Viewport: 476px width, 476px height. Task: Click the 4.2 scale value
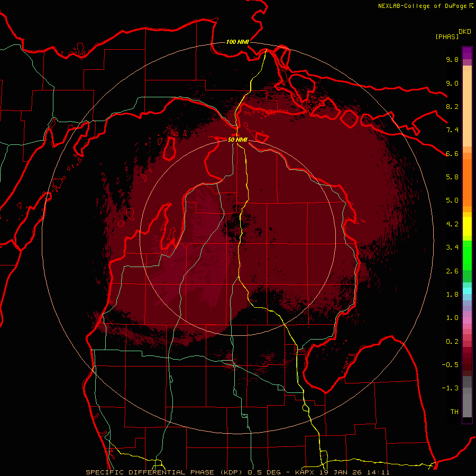pos(452,224)
